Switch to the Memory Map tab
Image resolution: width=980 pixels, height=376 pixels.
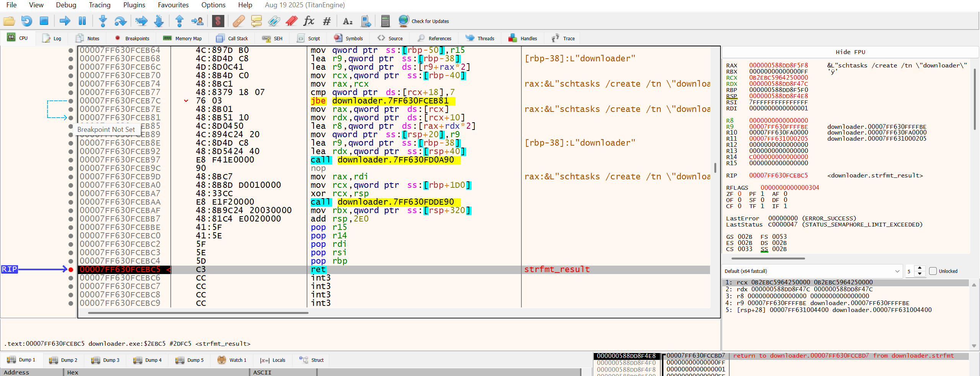[x=182, y=38]
